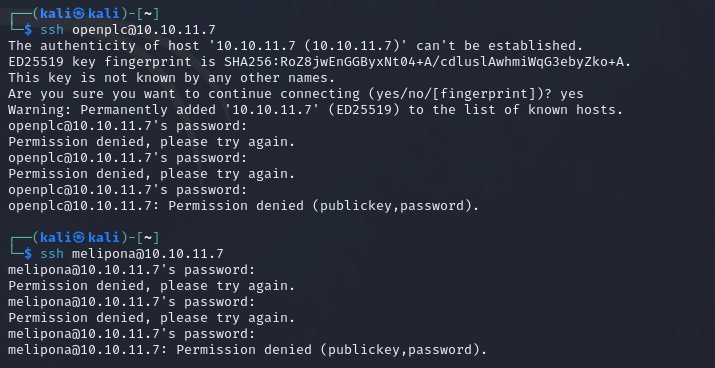
Task: Click 'This key is not known' line
Action: [172, 78]
